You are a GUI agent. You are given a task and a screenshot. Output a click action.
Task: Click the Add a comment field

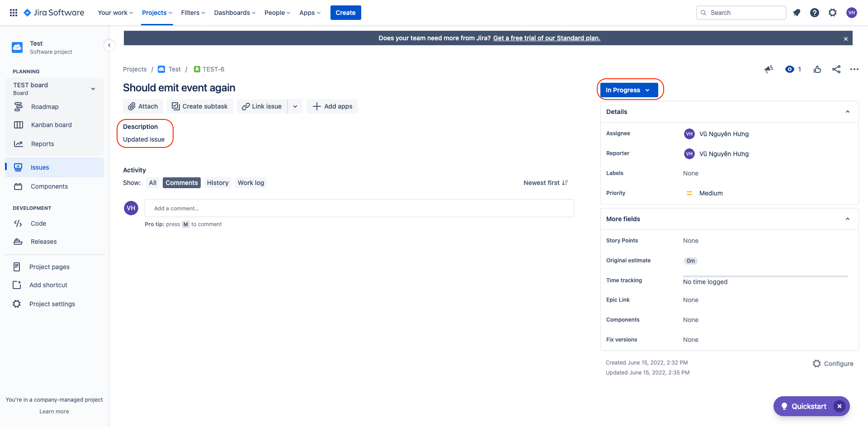359,208
